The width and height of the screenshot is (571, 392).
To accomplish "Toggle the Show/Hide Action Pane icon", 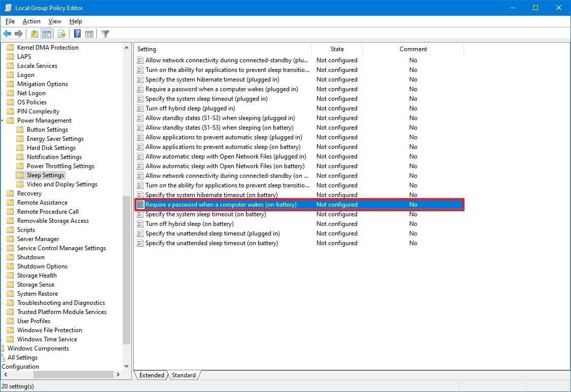I will (x=89, y=33).
